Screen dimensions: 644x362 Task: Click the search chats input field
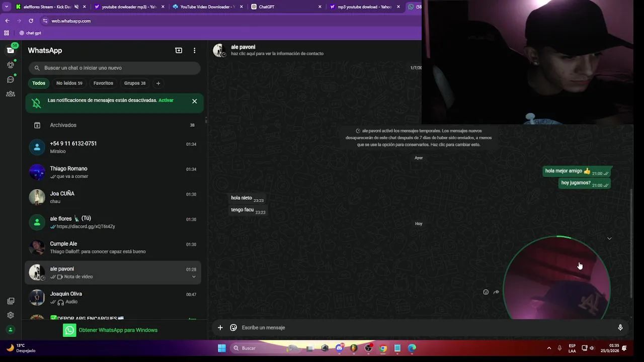pos(115,68)
